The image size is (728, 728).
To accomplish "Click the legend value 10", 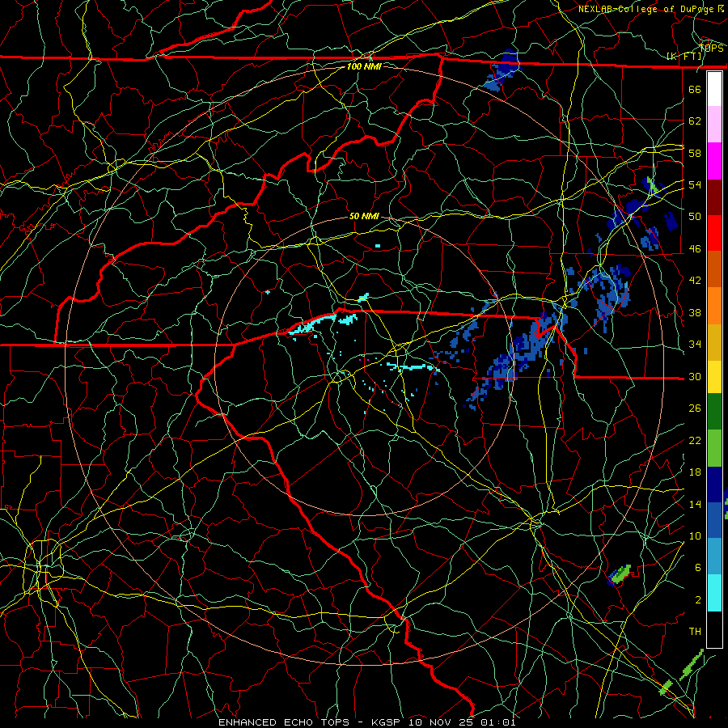I will pyautogui.click(x=695, y=535).
